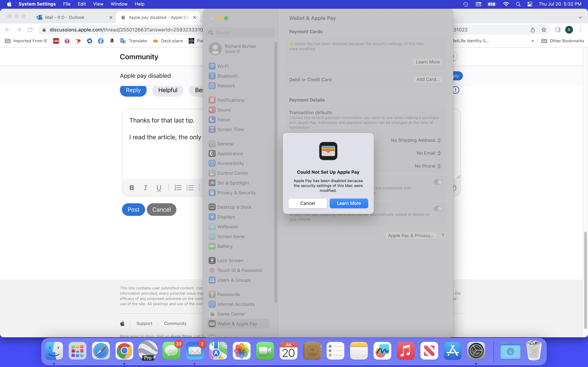Image resolution: width=588 pixels, height=367 pixels.
Task: Open Music app from the Dock
Action: click(405, 351)
